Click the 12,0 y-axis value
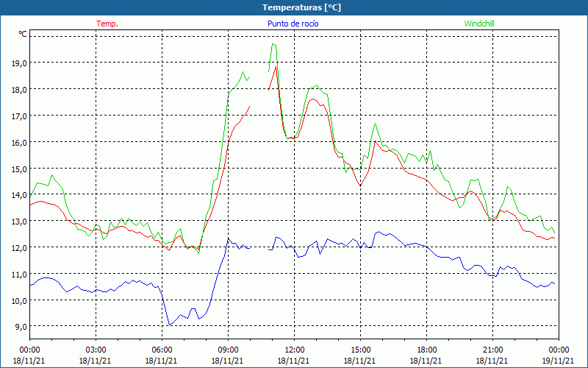588x368 pixels. (x=20, y=248)
